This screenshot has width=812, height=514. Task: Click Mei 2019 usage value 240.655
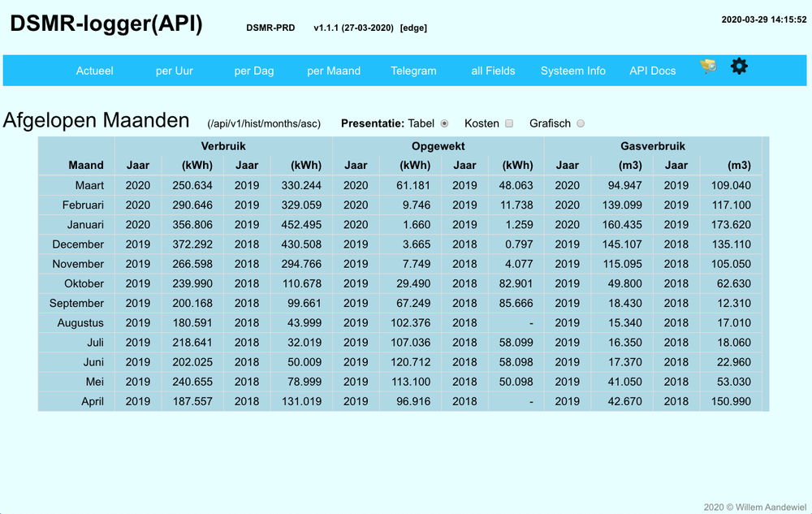point(192,382)
